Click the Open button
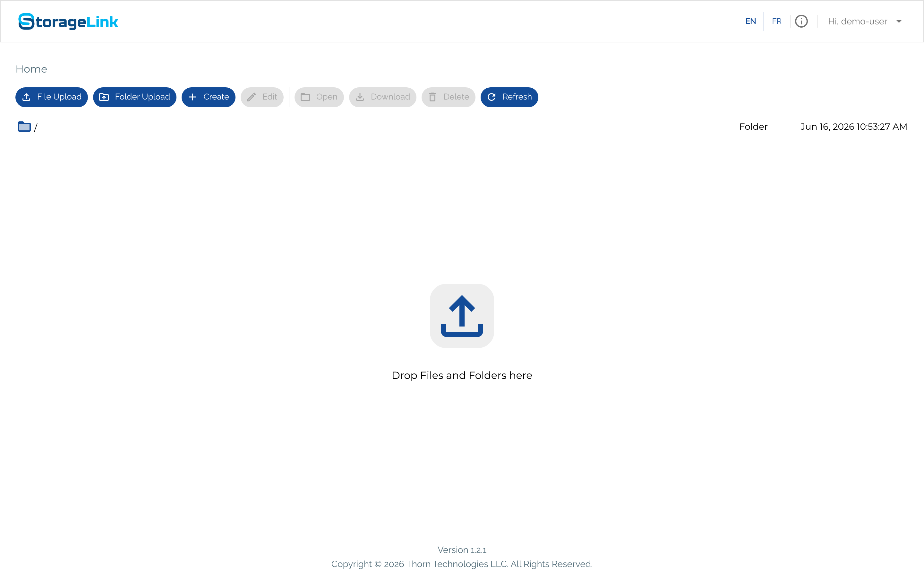Screen dimensions: 924x578 pyautogui.click(x=319, y=97)
